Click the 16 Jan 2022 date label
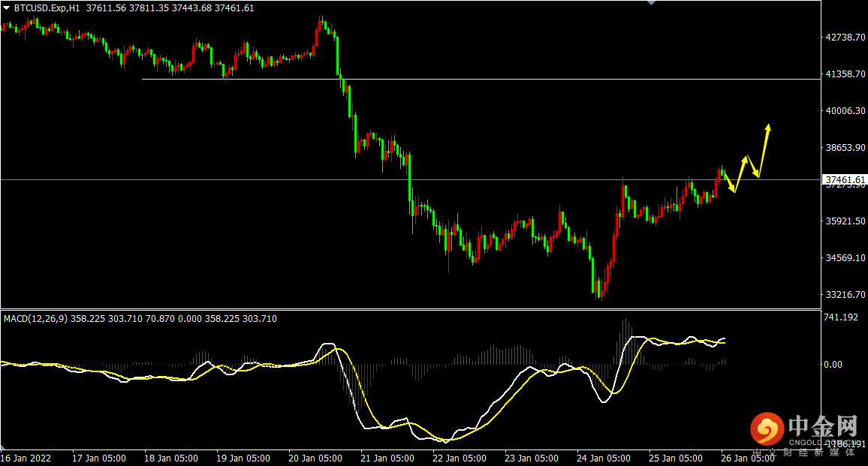This screenshot has width=868, height=466. coord(26,458)
